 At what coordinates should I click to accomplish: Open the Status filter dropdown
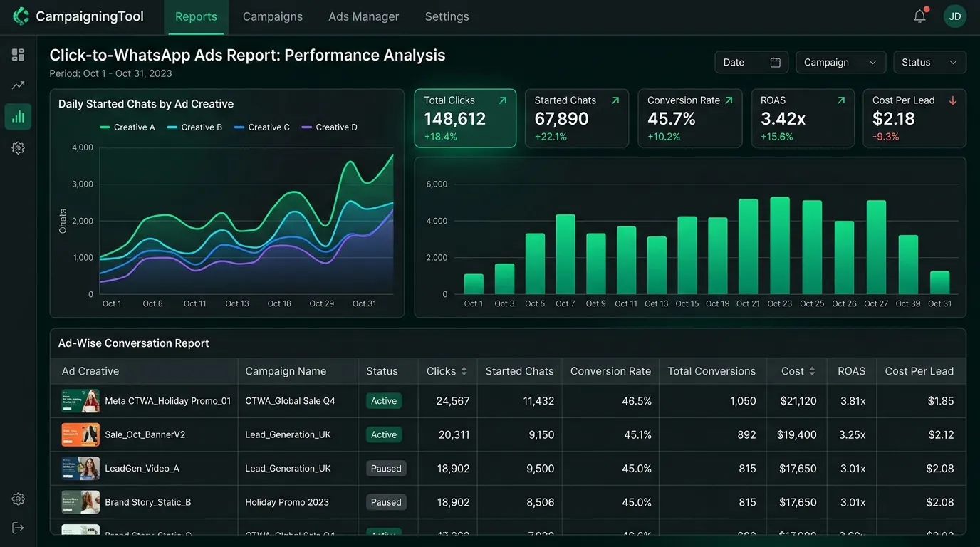[x=929, y=63]
